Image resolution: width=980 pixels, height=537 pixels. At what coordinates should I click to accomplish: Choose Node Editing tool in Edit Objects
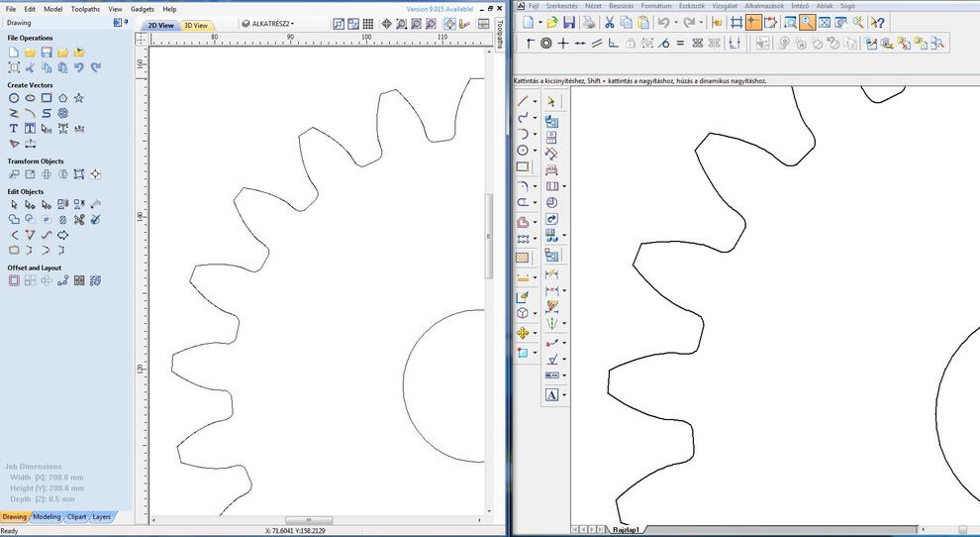pyautogui.click(x=30, y=205)
